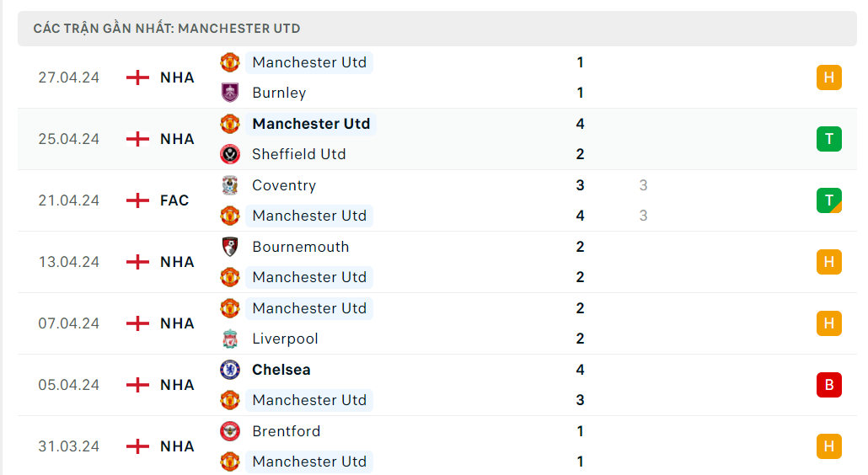Click the Brentford club crest icon
Image resolution: width=868 pixels, height=475 pixels.
(x=230, y=431)
